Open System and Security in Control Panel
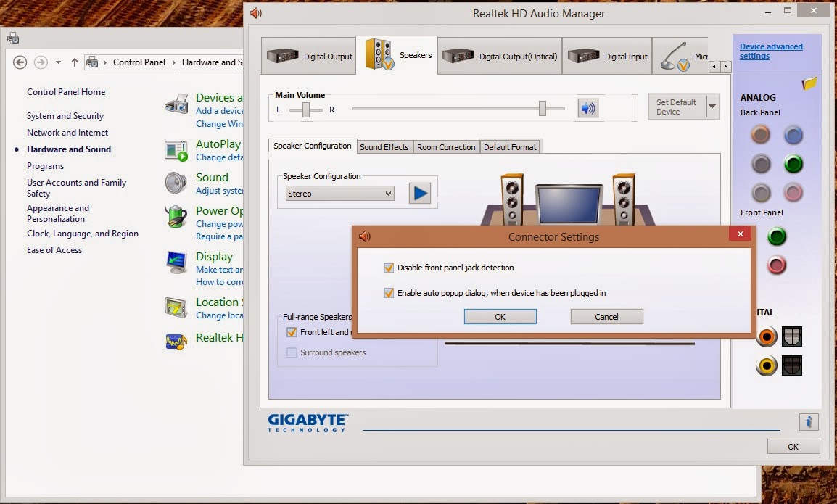This screenshot has width=837, height=504. [65, 116]
